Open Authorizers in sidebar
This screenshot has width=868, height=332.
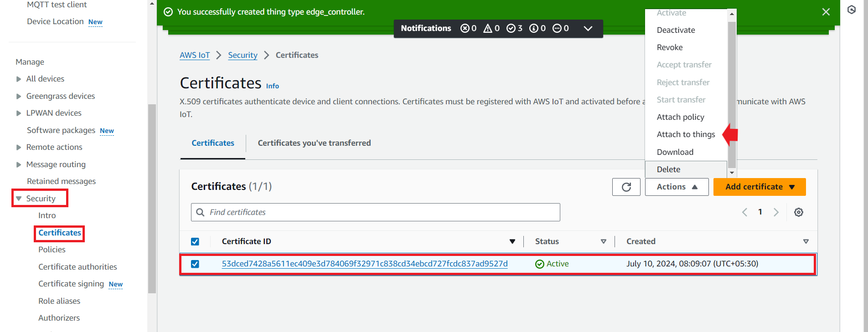(59, 318)
